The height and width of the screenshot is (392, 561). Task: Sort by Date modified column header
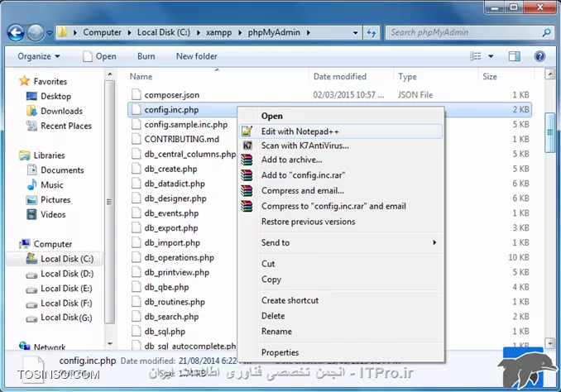(340, 77)
